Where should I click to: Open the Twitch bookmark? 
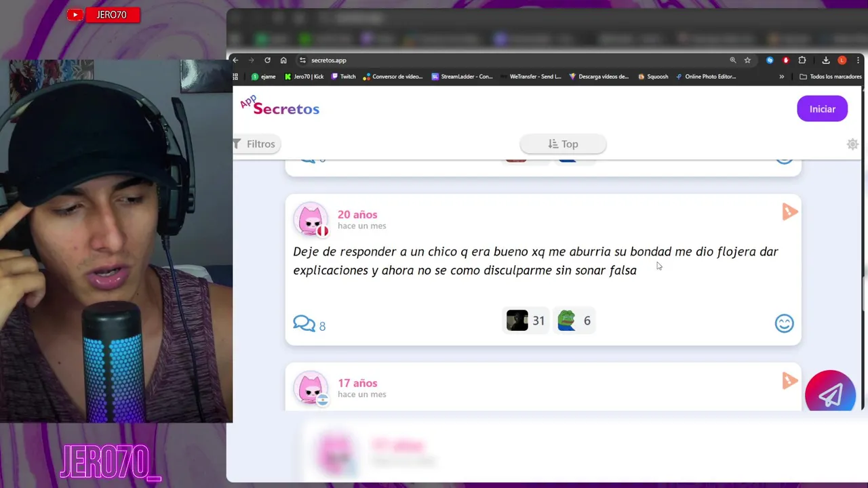(x=344, y=77)
